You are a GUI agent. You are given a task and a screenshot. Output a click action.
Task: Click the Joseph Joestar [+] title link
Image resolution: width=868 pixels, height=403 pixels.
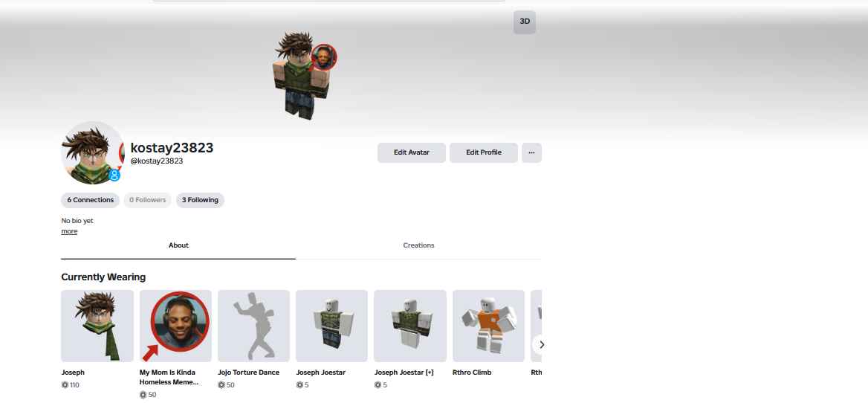pyautogui.click(x=404, y=373)
